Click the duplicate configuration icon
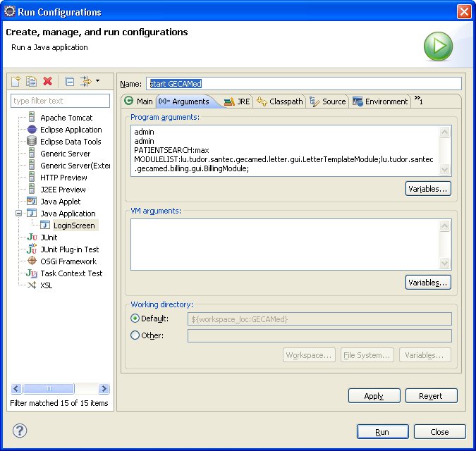The height and width of the screenshot is (451, 476). tap(32, 82)
